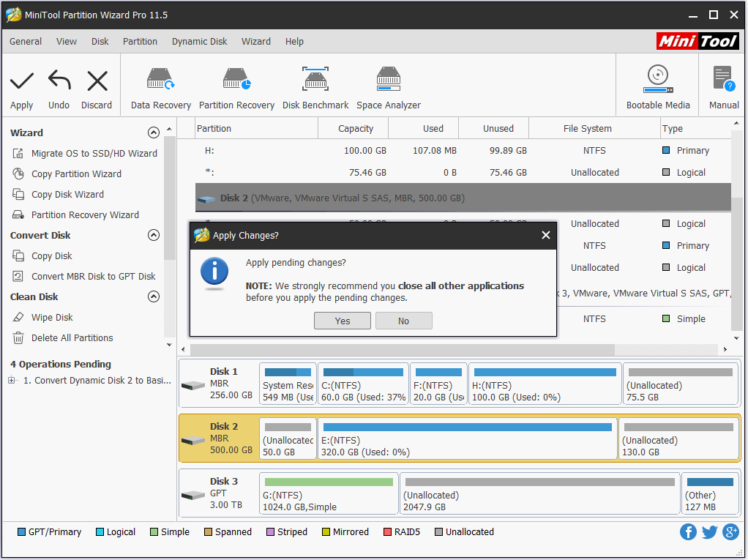The image size is (748, 560).
Task: Collapse the Wizard section
Action: [x=154, y=132]
